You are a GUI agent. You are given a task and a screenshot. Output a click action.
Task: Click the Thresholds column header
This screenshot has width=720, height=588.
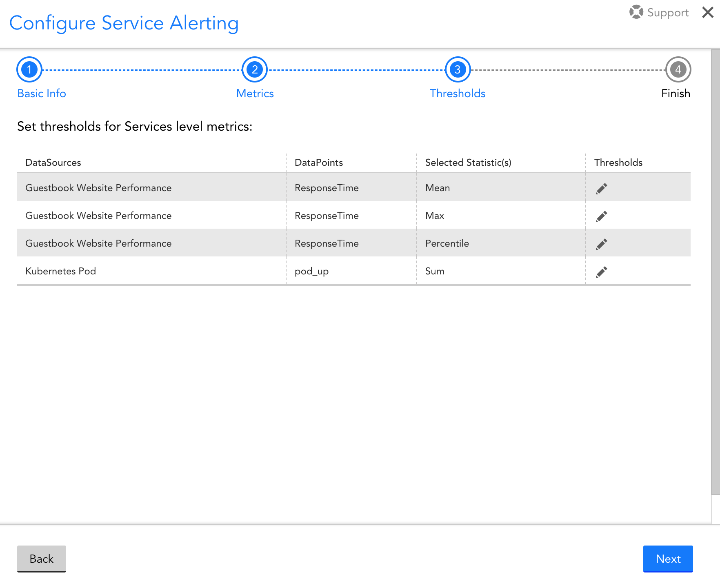point(618,163)
